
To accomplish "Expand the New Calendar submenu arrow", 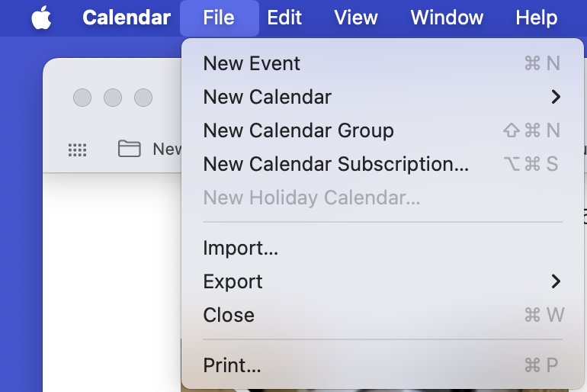I will click(556, 97).
